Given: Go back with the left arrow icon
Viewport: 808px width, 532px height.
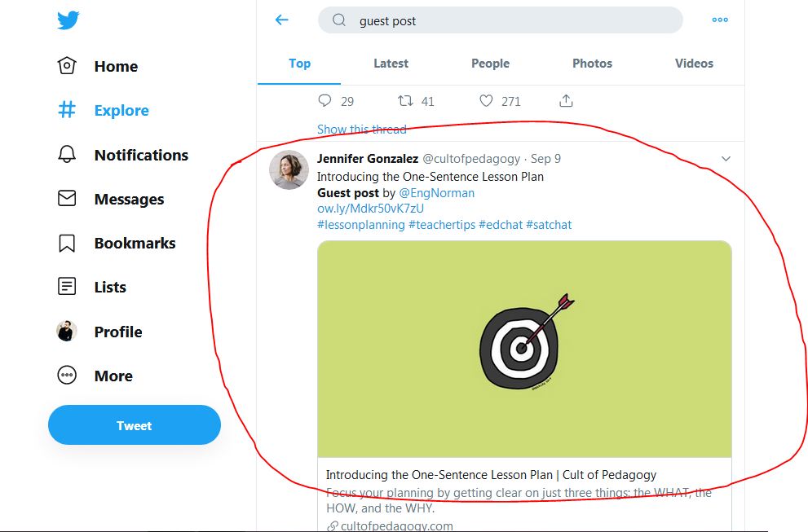Looking at the screenshot, I should [x=282, y=20].
